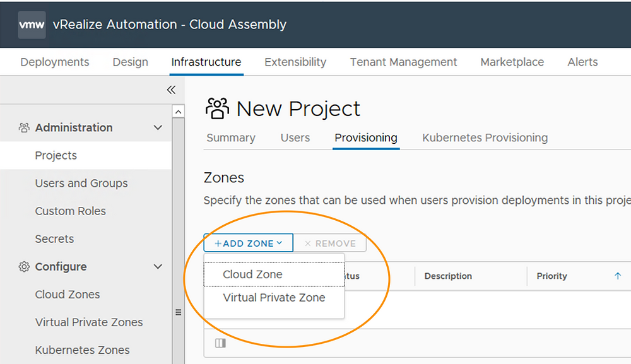This screenshot has width=631, height=364.
Task: Switch to Kubernetes Provisioning tab
Action: (485, 138)
